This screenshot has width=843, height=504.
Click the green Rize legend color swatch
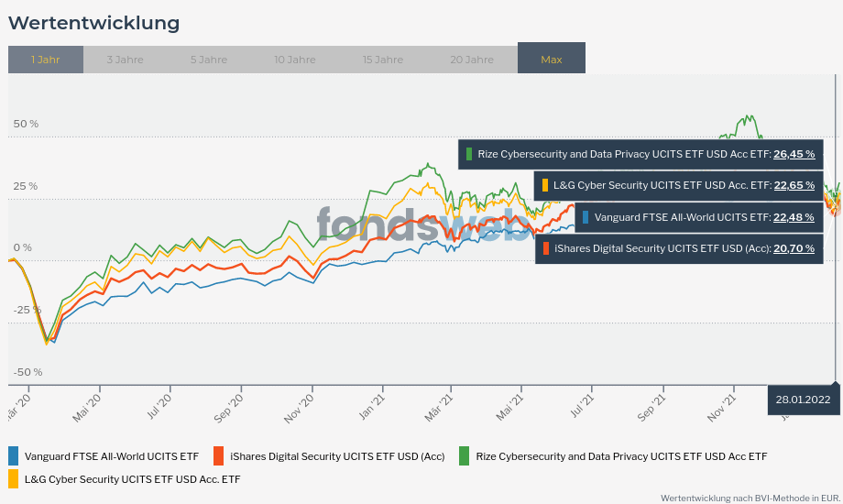click(464, 455)
